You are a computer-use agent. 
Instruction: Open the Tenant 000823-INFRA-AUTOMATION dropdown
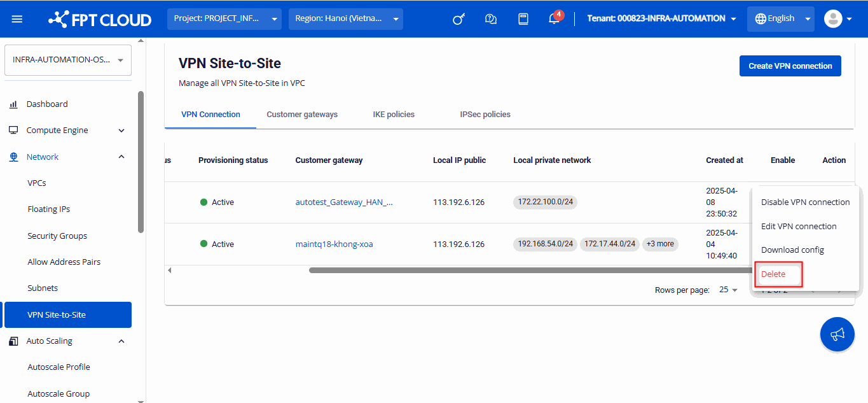pos(662,18)
